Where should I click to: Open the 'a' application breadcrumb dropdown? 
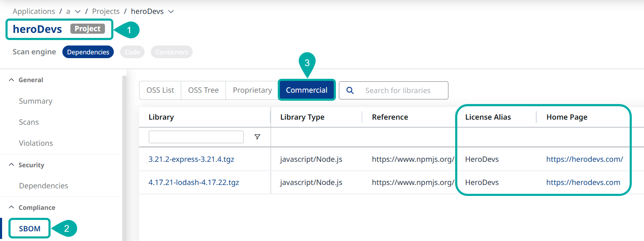coord(78,11)
